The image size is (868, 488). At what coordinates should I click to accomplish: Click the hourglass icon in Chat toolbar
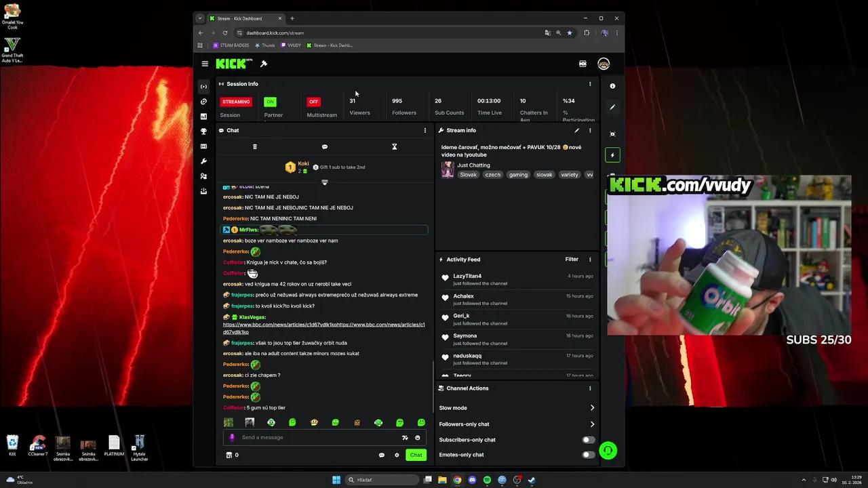point(394,146)
